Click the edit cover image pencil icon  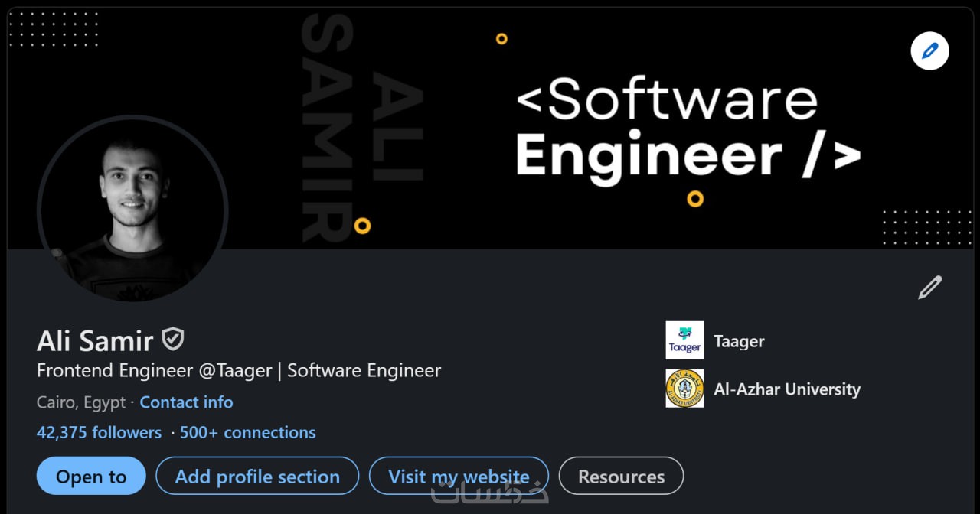click(929, 51)
